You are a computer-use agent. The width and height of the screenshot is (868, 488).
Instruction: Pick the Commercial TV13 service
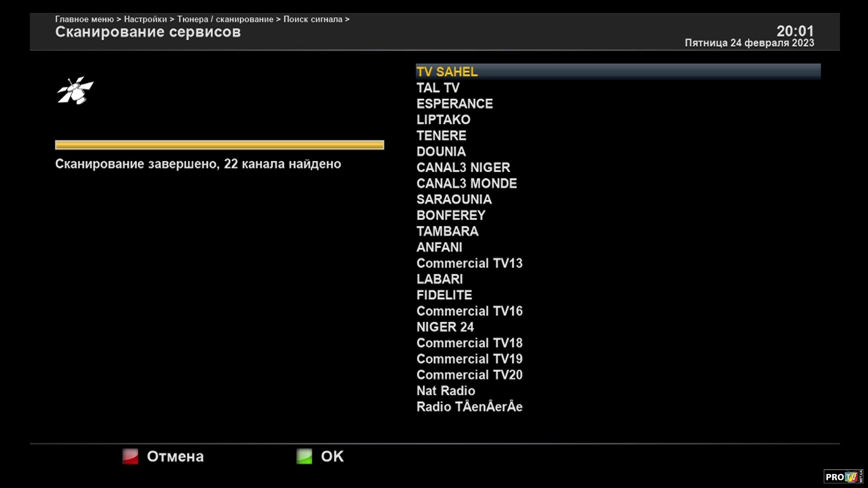(469, 263)
